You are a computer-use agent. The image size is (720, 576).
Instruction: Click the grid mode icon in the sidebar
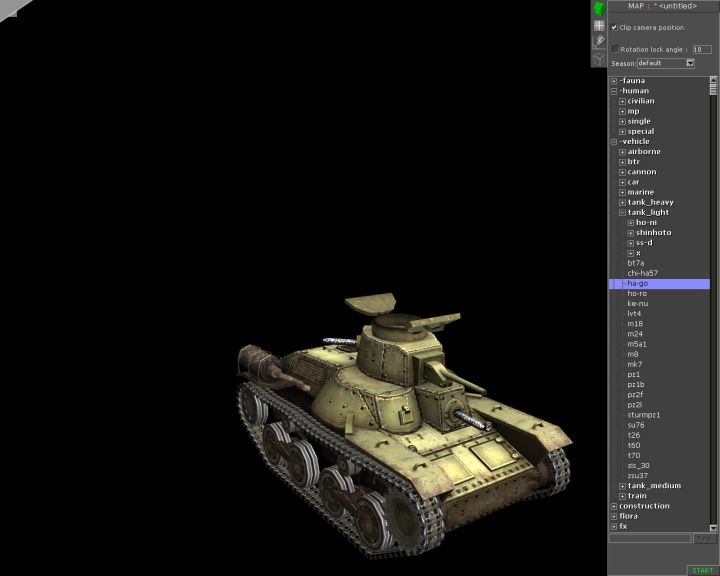click(598, 25)
